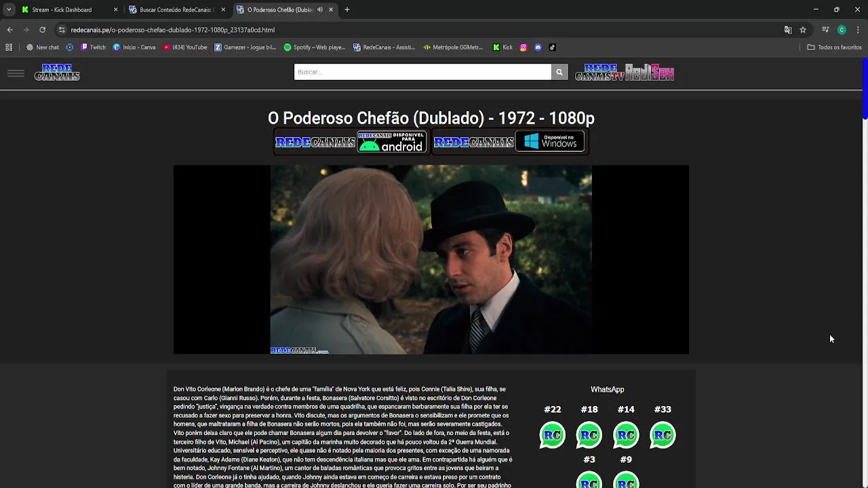This screenshot has height=488, width=868.
Task: Click the browser address bar URL
Action: coord(173,30)
